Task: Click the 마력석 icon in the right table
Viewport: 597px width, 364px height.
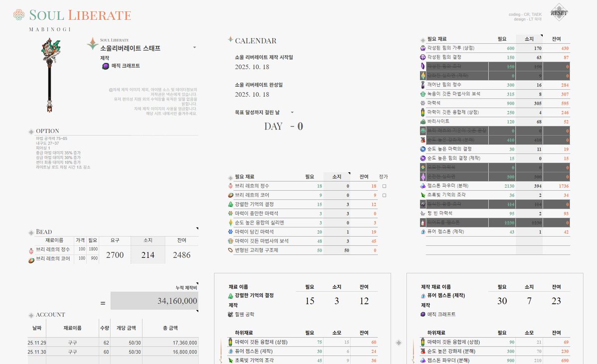Action: pos(423,103)
